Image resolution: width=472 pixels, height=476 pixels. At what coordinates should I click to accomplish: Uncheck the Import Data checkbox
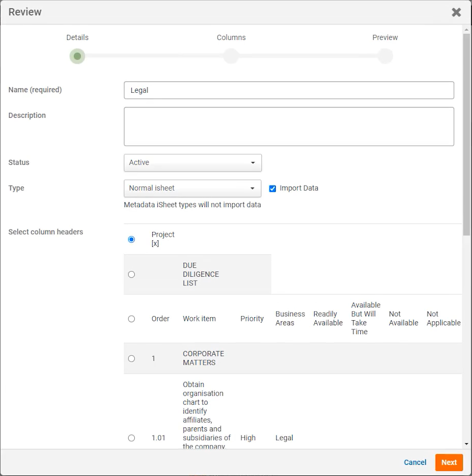(x=273, y=189)
